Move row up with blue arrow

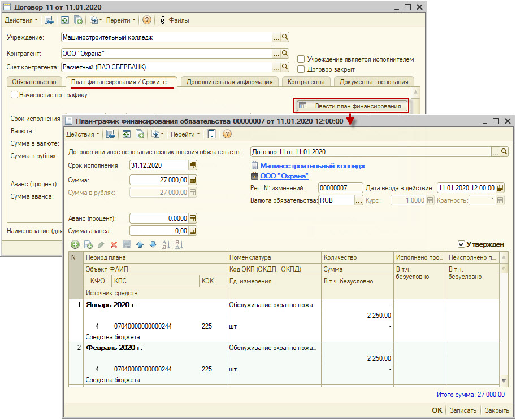pyautogui.click(x=139, y=244)
